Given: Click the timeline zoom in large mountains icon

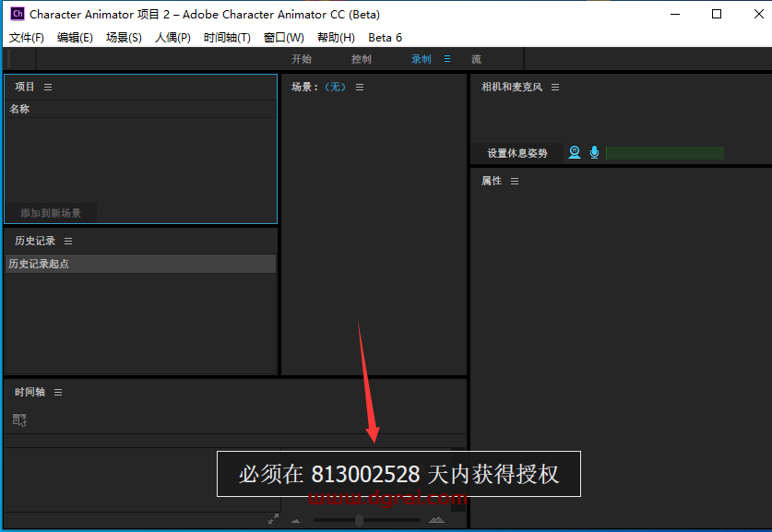Looking at the screenshot, I should (x=436, y=520).
